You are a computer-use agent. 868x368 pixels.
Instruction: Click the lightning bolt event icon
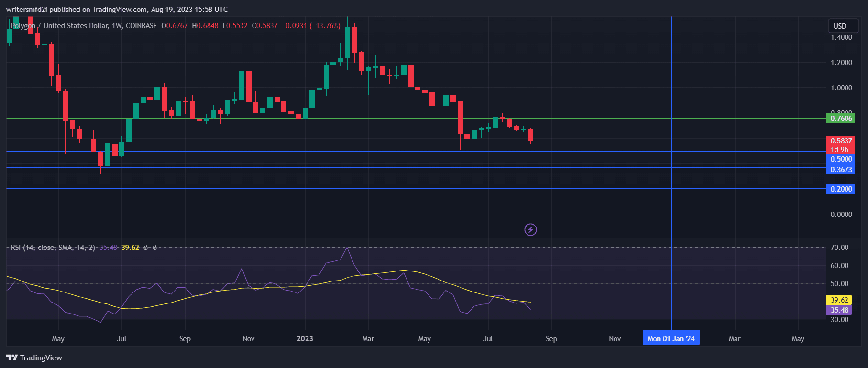[x=530, y=230]
